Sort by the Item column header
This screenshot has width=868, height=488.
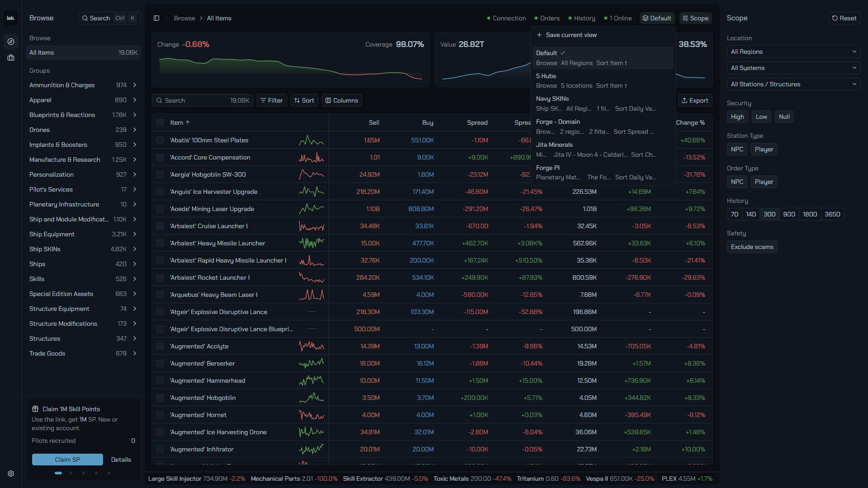(180, 122)
